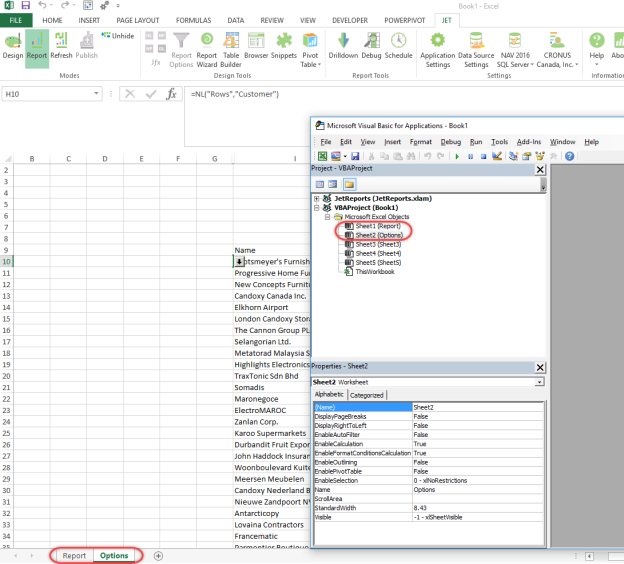Click the Reset stop button in VBA toolbar
624x564 pixels.
483,156
